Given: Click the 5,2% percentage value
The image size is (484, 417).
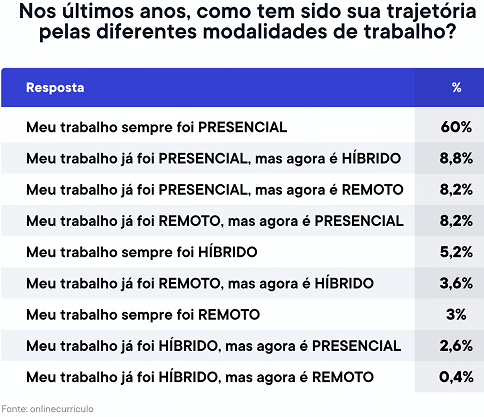Looking at the screenshot, I should pyautogui.click(x=456, y=252).
